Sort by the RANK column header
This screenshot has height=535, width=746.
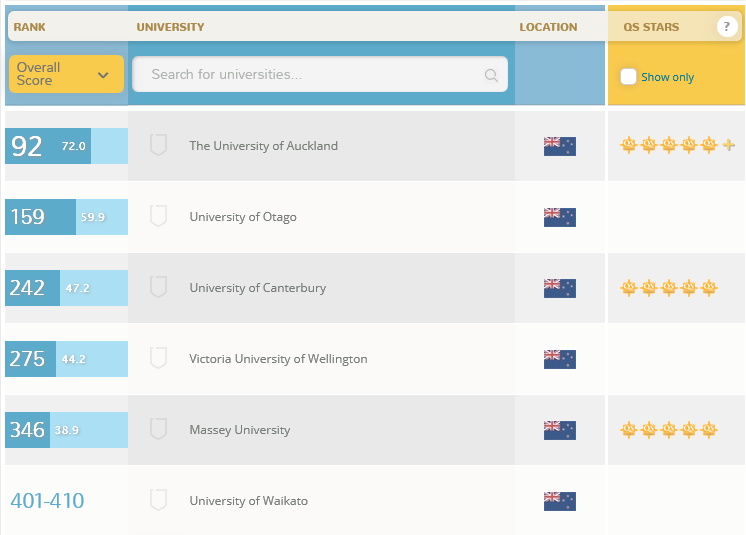coord(29,27)
